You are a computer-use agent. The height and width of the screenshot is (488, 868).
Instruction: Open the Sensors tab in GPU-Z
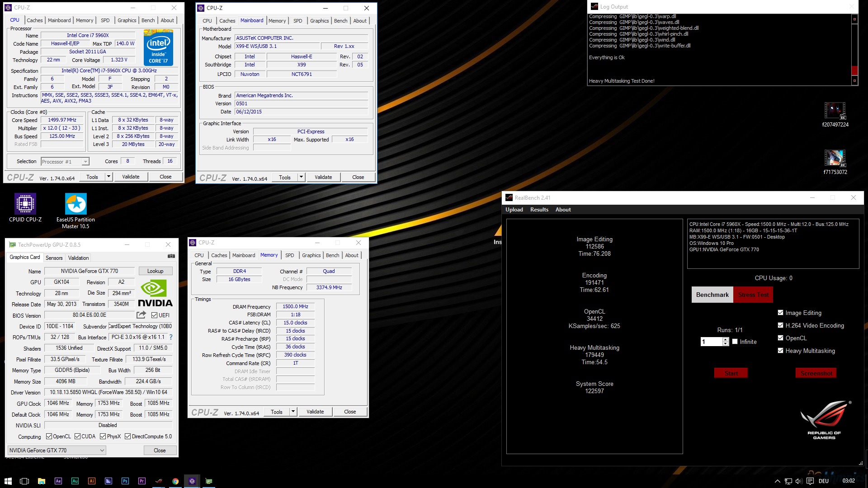click(54, 258)
